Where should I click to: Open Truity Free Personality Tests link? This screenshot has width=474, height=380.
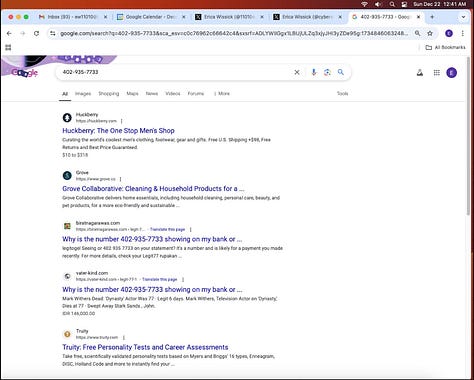(145, 347)
